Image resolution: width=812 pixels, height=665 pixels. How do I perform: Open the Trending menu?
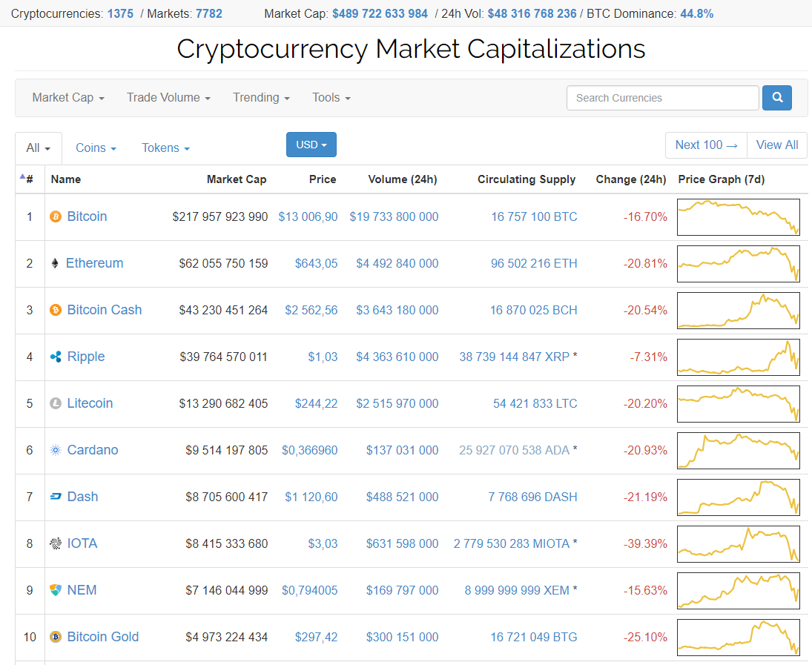[261, 97]
